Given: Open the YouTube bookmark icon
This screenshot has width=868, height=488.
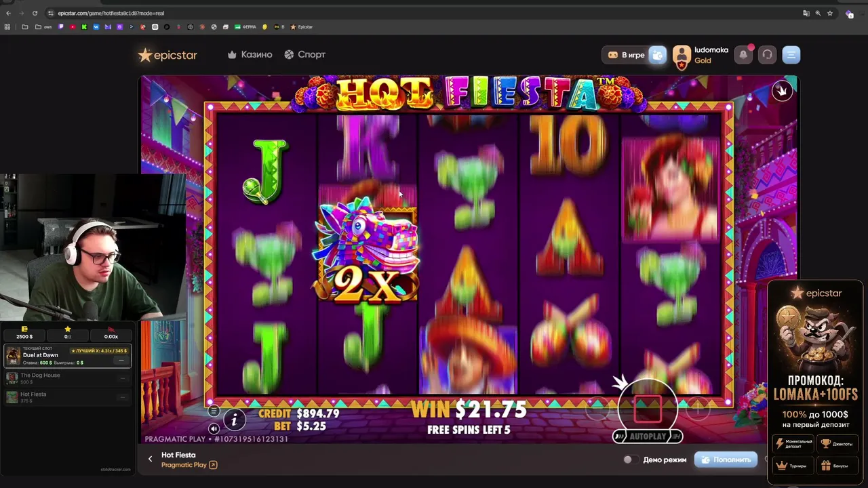Looking at the screenshot, I should pyautogui.click(x=73, y=27).
